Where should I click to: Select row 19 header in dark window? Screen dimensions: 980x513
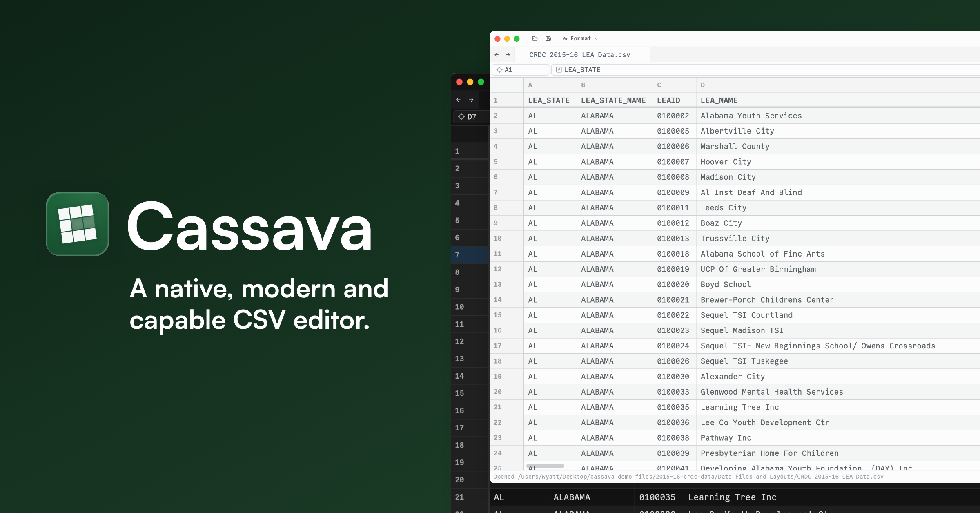coord(470,462)
